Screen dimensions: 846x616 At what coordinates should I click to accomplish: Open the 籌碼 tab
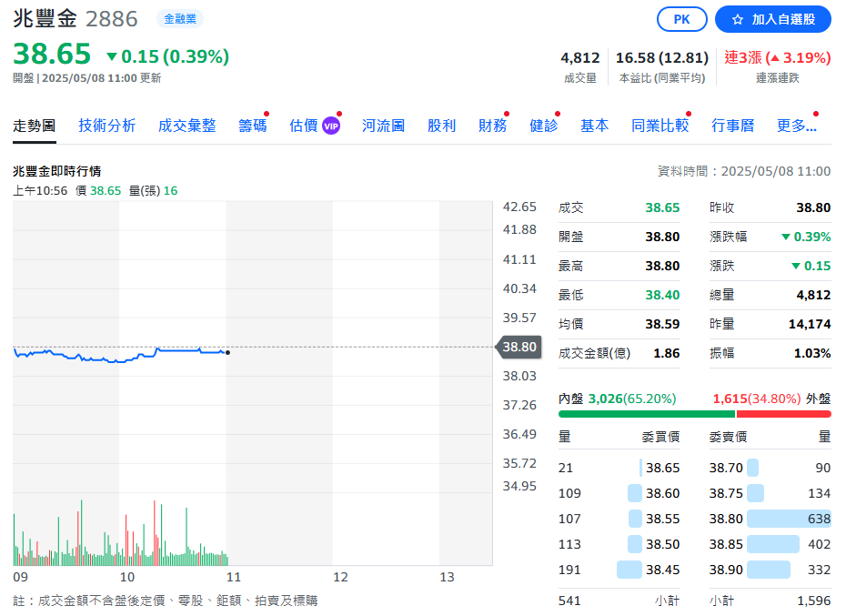coord(253,126)
